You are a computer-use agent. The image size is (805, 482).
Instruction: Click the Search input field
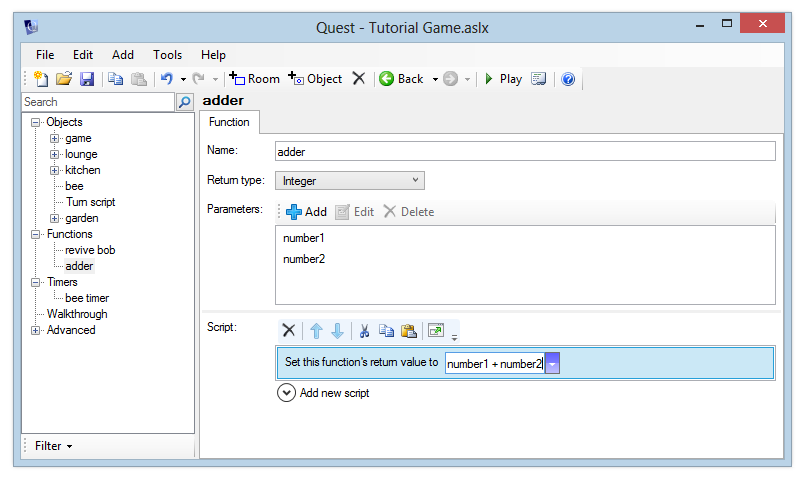pos(98,102)
